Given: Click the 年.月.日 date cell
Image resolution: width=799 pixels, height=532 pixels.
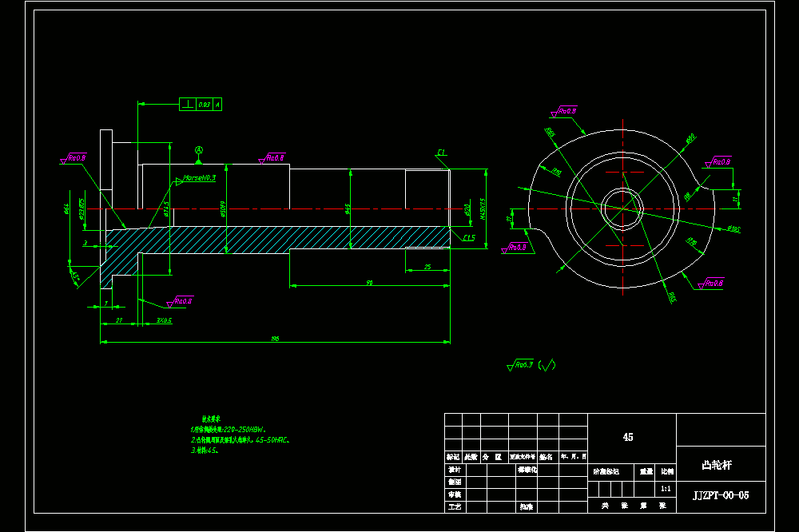Looking at the screenshot, I should tap(573, 457).
